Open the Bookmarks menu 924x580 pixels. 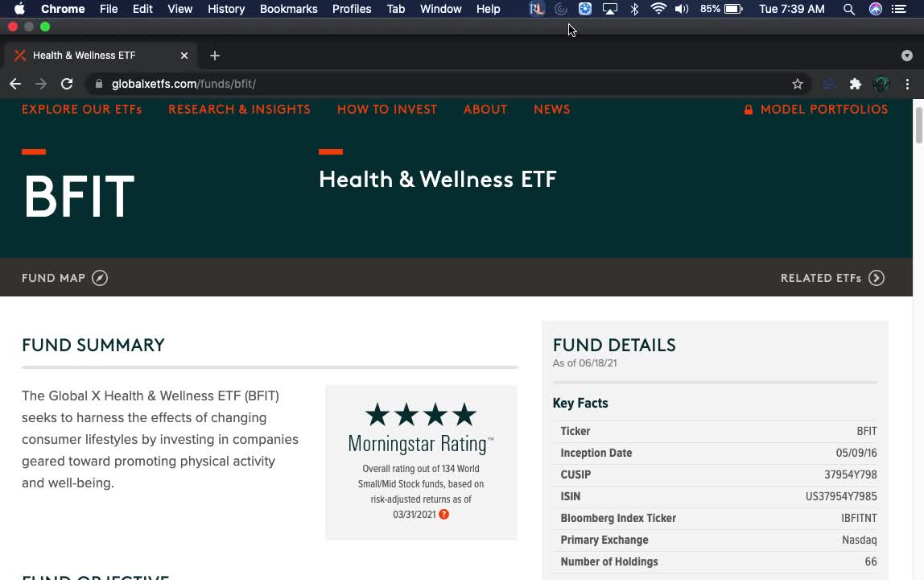click(x=289, y=9)
